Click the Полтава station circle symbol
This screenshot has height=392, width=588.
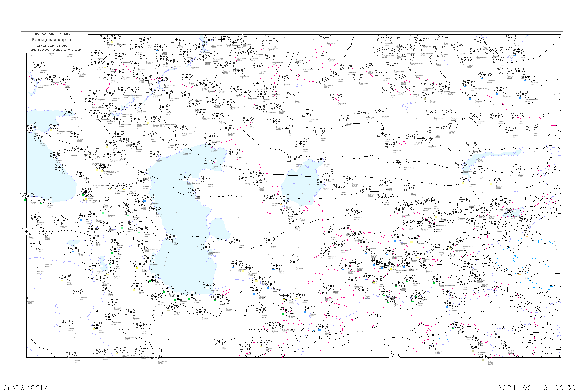coord(38,65)
